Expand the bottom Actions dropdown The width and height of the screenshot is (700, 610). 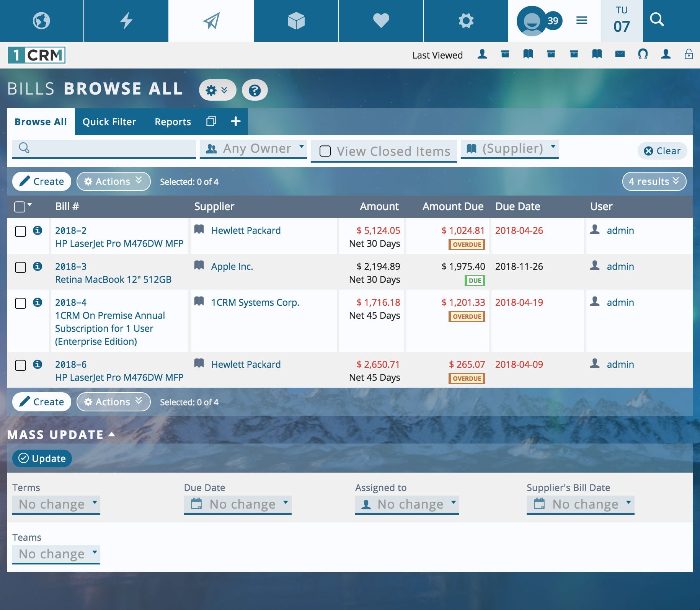pos(114,402)
